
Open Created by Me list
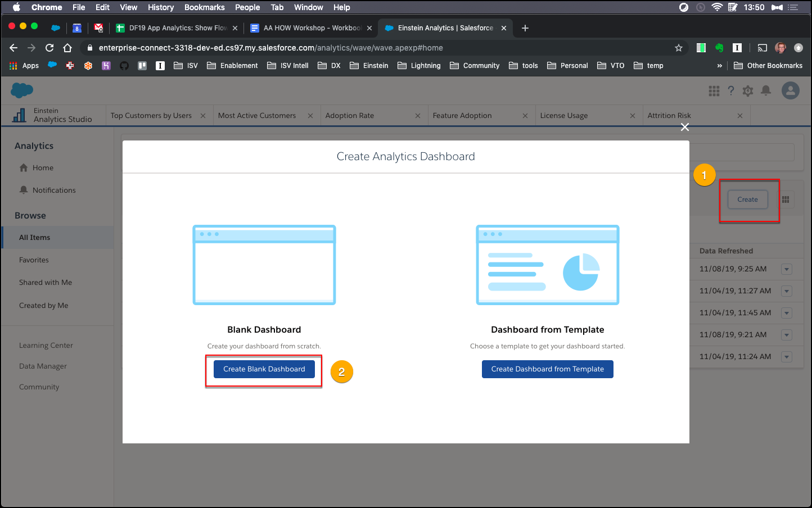44,306
